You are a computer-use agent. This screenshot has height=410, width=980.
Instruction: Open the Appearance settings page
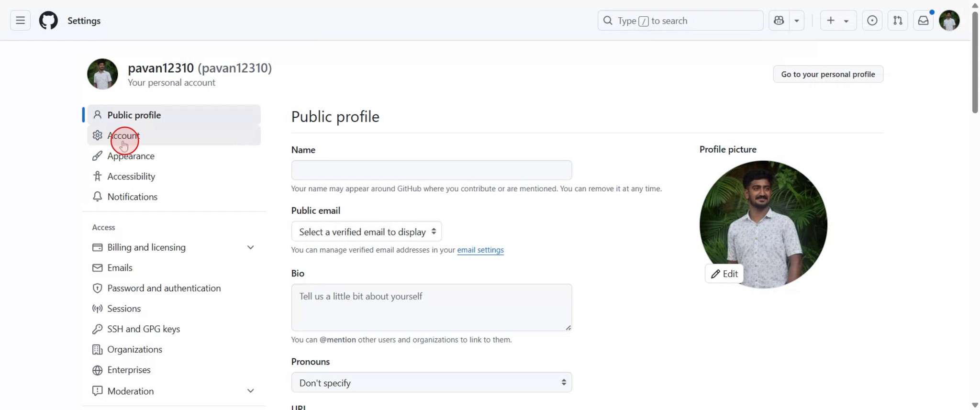point(131,156)
